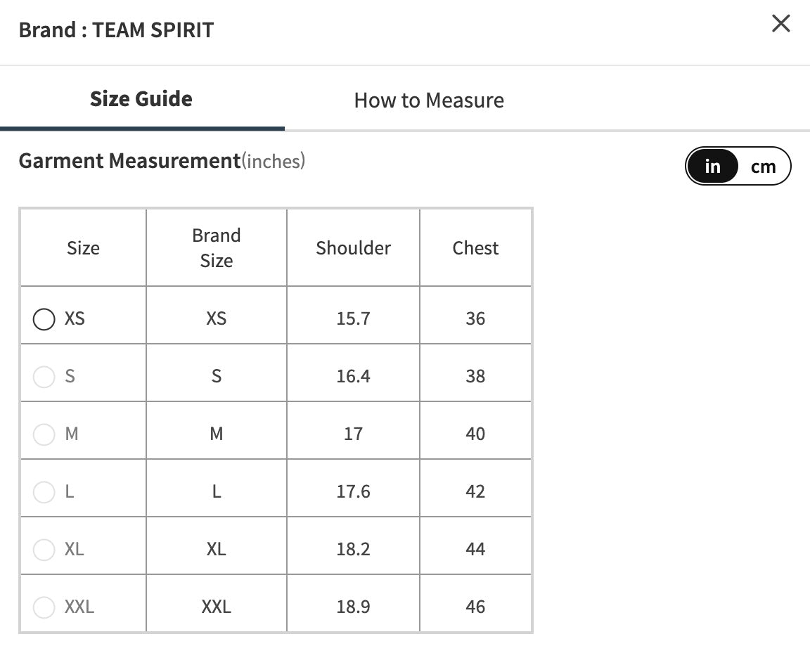This screenshot has width=810, height=672.
Task: Select XXL size radio option
Action: [44, 607]
